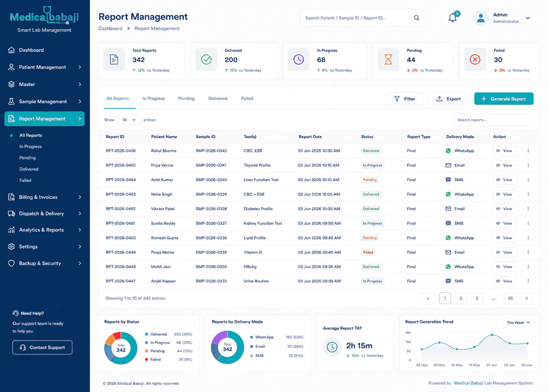
Task: Open the Show entries count dropdown
Action: click(129, 120)
